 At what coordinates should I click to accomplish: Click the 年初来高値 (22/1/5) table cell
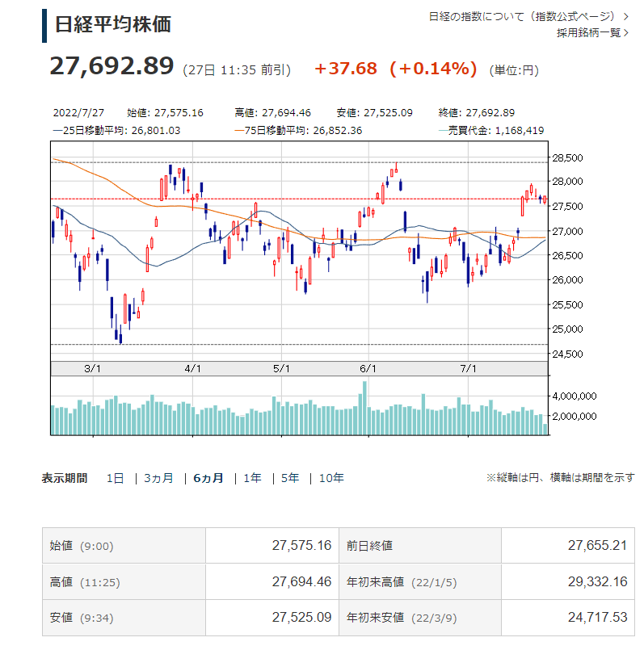click(x=420, y=581)
